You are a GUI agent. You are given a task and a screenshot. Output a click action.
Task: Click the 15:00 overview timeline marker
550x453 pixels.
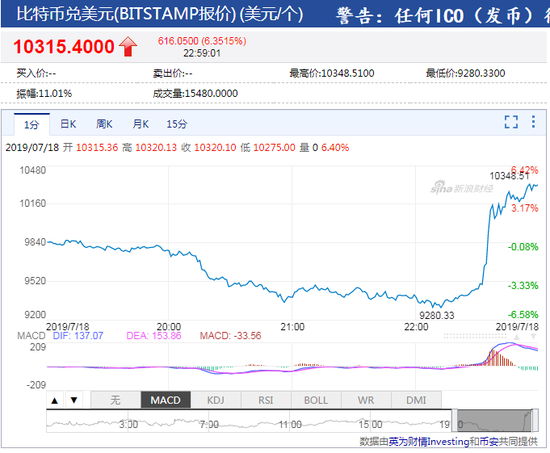click(x=370, y=425)
